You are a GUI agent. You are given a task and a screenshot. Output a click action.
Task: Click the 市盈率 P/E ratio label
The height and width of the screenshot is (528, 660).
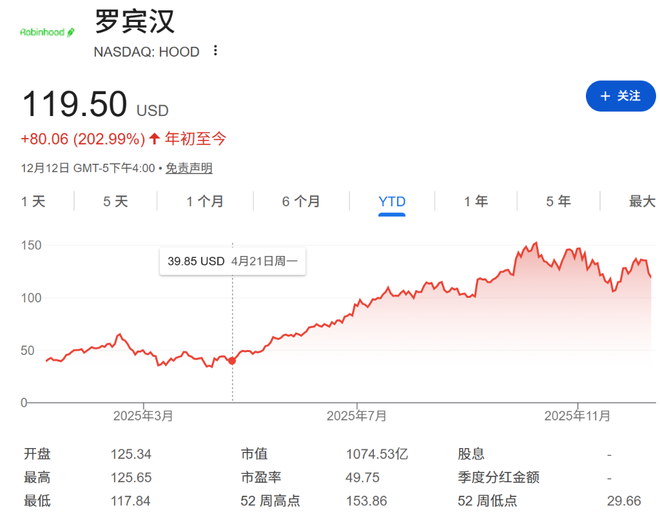(260, 477)
